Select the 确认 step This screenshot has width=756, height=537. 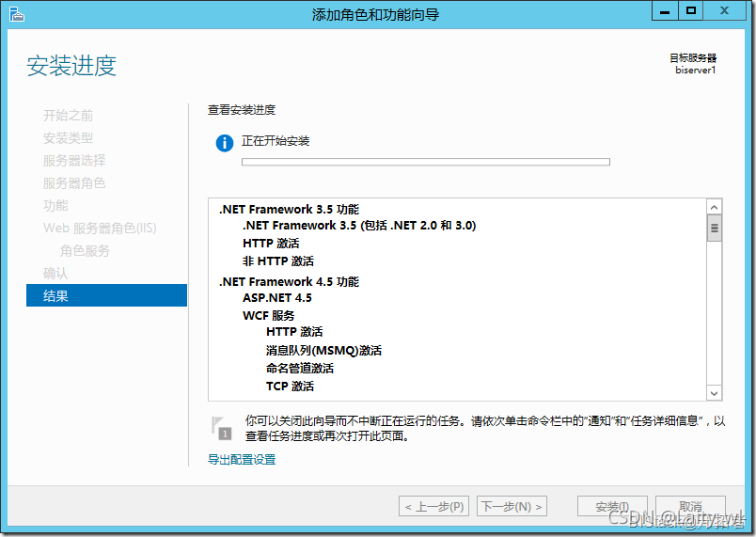click(55, 274)
